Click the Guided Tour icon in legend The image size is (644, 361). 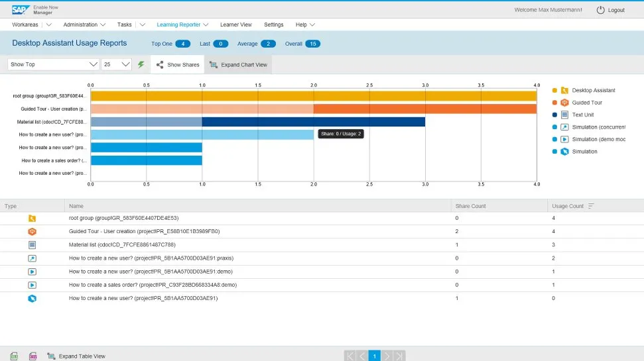click(564, 103)
